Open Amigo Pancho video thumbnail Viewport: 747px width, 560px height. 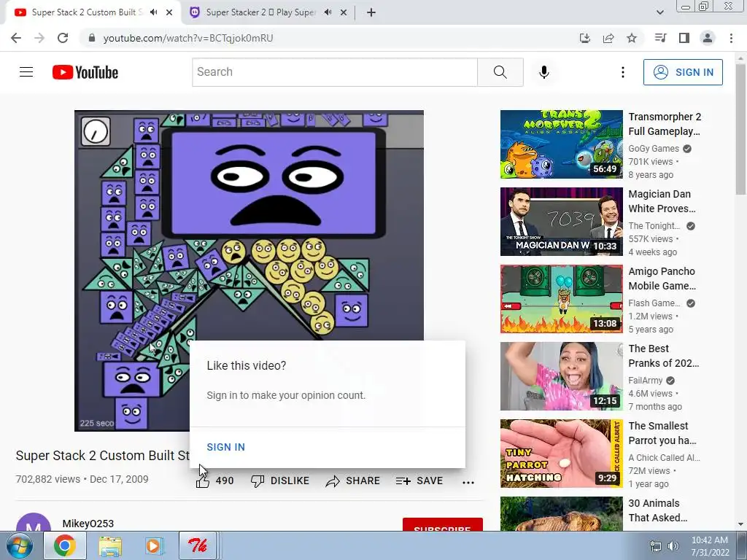click(561, 298)
